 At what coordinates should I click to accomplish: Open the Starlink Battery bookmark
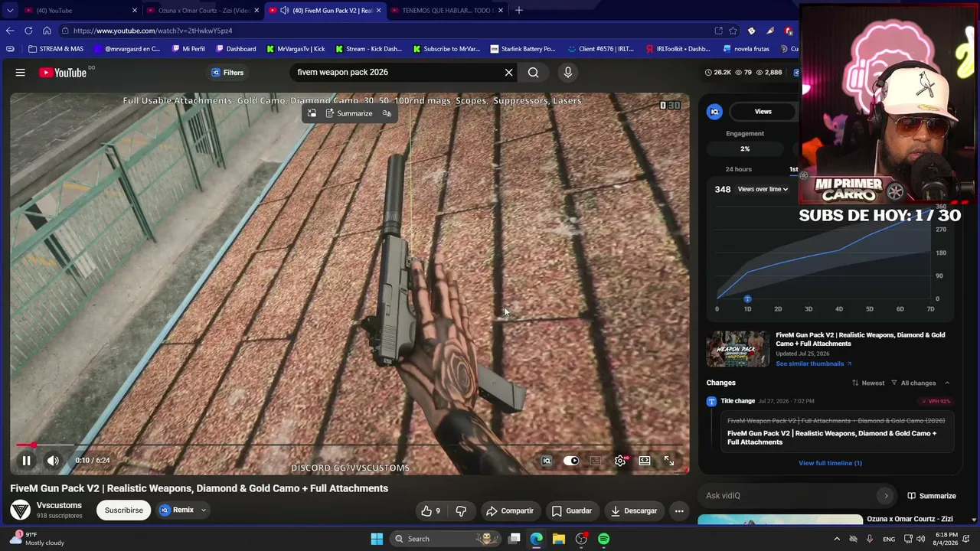(x=523, y=49)
